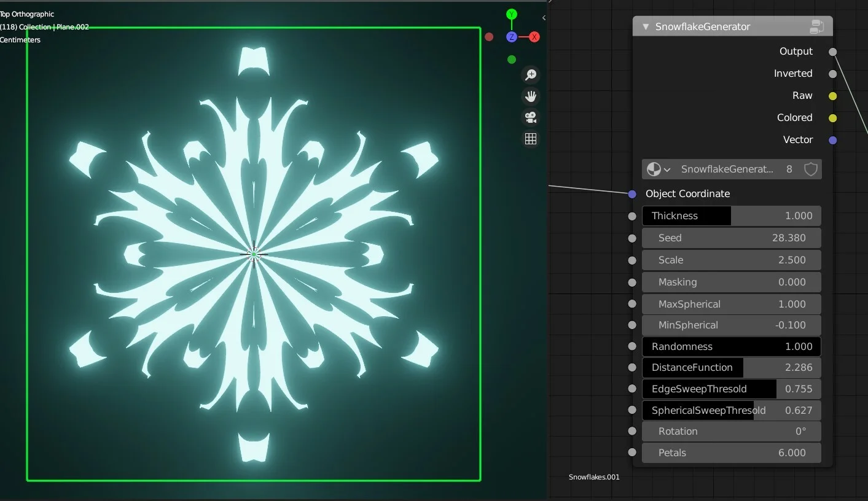This screenshot has height=501, width=868.
Task: Collapse the SnowflakeGenerator node header triangle
Action: (x=645, y=26)
